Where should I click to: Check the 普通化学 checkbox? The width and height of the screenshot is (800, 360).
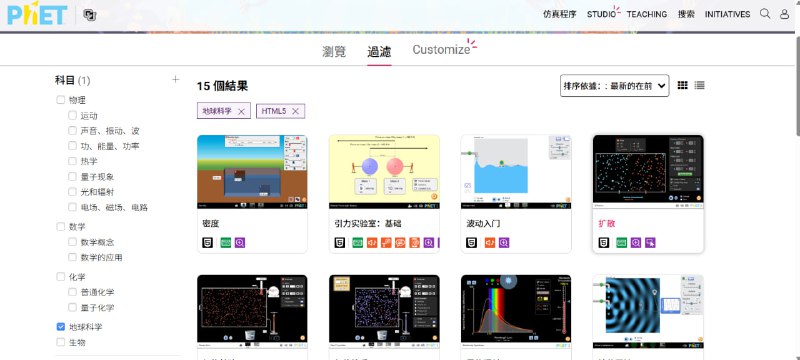[x=72, y=292]
